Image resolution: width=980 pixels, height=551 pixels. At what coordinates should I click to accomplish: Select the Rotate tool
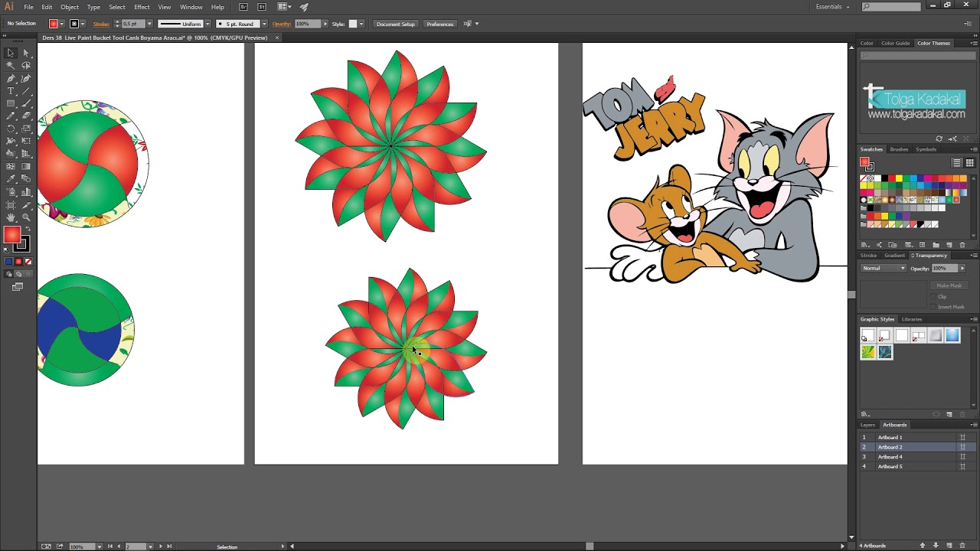point(11,129)
